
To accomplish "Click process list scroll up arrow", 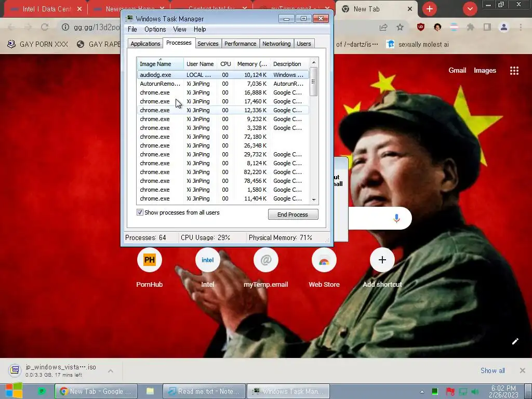I will pyautogui.click(x=314, y=62).
